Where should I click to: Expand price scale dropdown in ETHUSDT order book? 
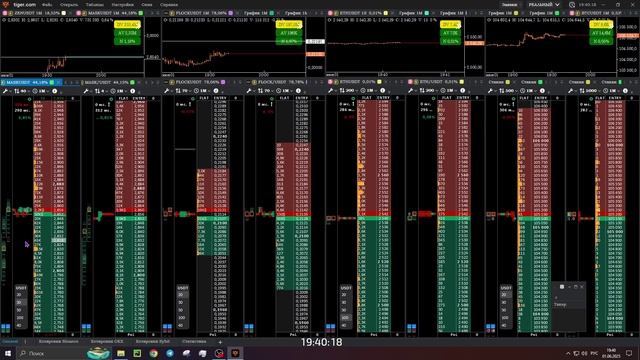(x=348, y=91)
